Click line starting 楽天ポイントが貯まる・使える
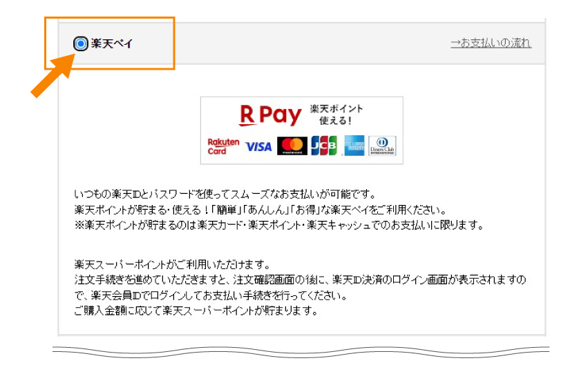The width and height of the screenshot is (588, 374). [260, 210]
